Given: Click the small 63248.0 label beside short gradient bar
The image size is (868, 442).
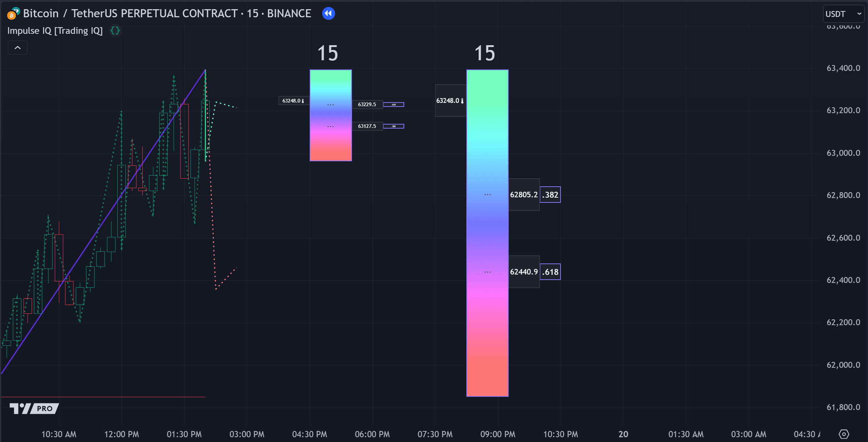Looking at the screenshot, I should tap(294, 101).
